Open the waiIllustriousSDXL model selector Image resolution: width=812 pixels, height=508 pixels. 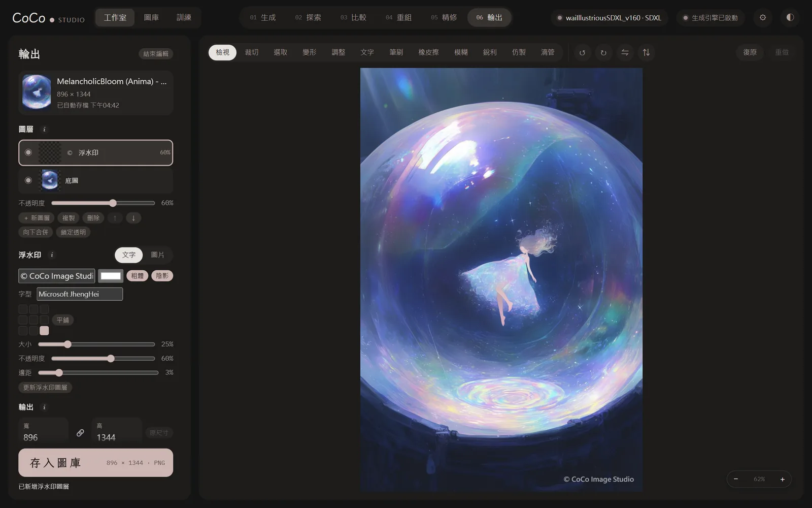pos(610,18)
